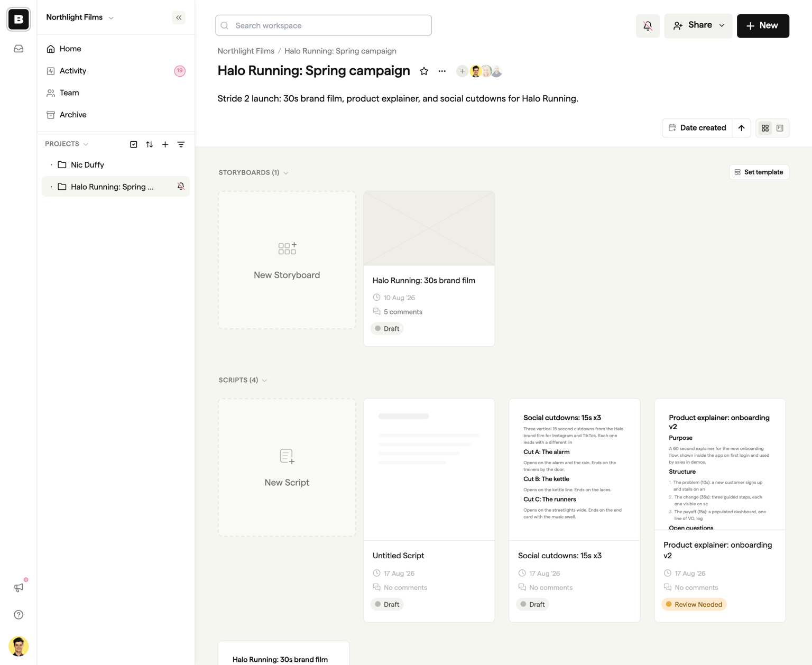The width and height of the screenshot is (812, 665).
Task: Open the Northlight Films workspace dropdown
Action: point(80,17)
